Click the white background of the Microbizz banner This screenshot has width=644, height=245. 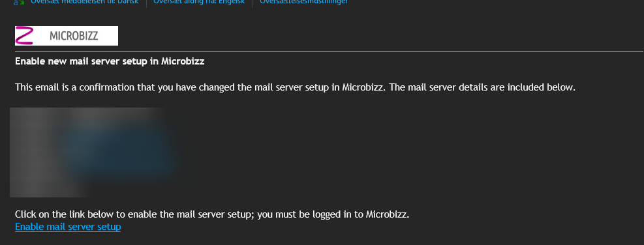point(108,36)
